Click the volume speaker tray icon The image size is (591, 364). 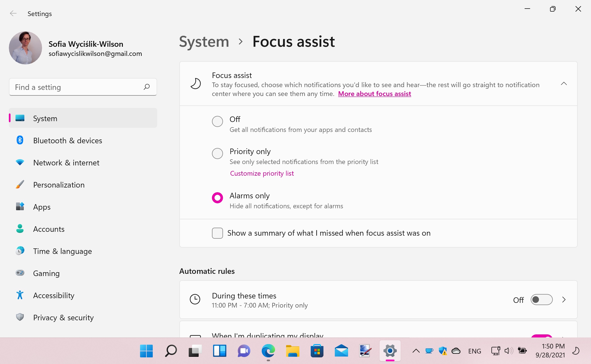pyautogui.click(x=509, y=351)
